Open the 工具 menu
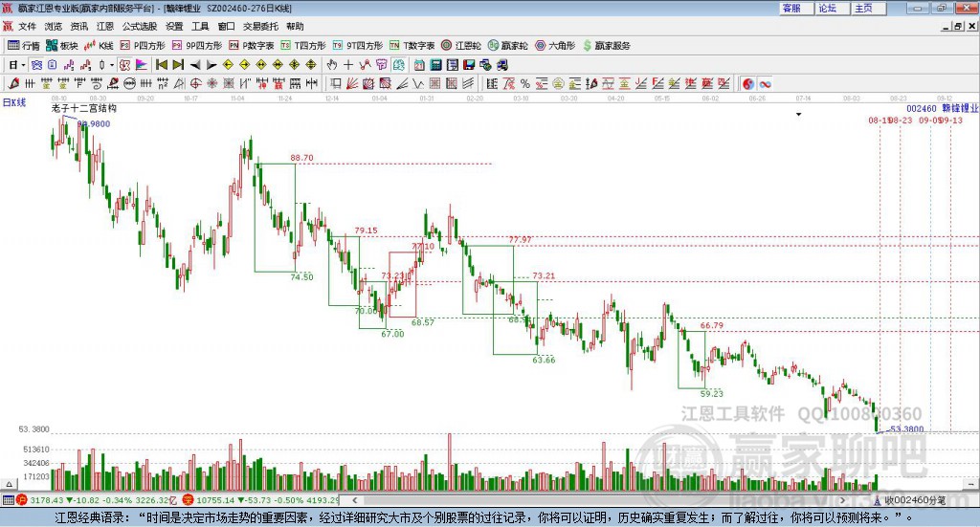Image resolution: width=980 pixels, height=527 pixels. click(x=200, y=26)
